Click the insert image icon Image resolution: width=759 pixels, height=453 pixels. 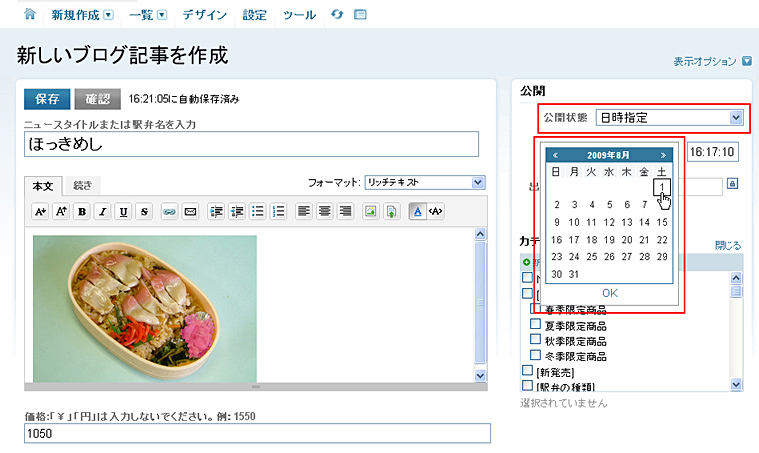pos(370,212)
